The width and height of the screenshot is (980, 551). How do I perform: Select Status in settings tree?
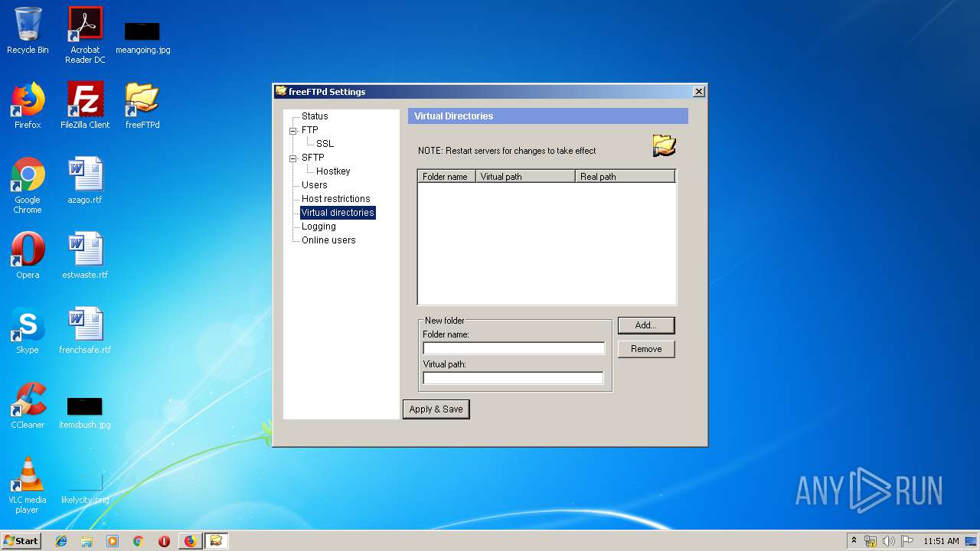click(x=315, y=116)
